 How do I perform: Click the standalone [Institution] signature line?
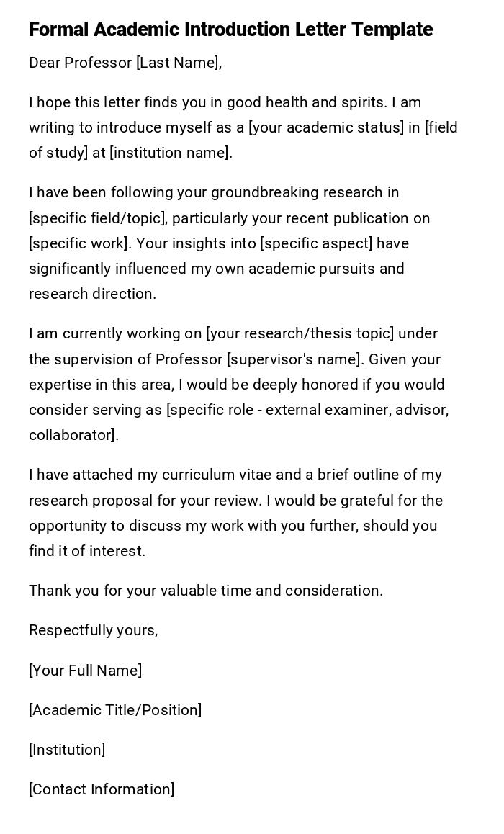[x=67, y=750]
